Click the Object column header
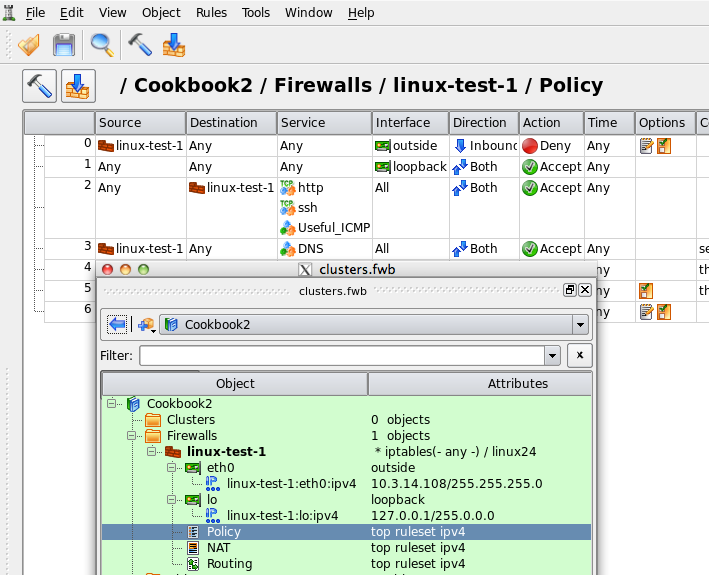709x575 pixels. pos(235,384)
